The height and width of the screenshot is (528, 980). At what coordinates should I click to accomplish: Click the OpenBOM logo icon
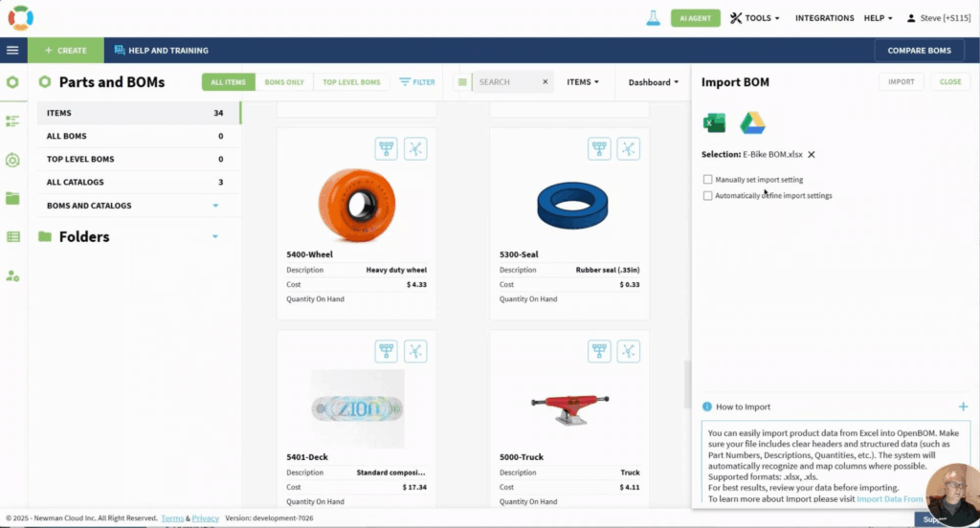21,18
